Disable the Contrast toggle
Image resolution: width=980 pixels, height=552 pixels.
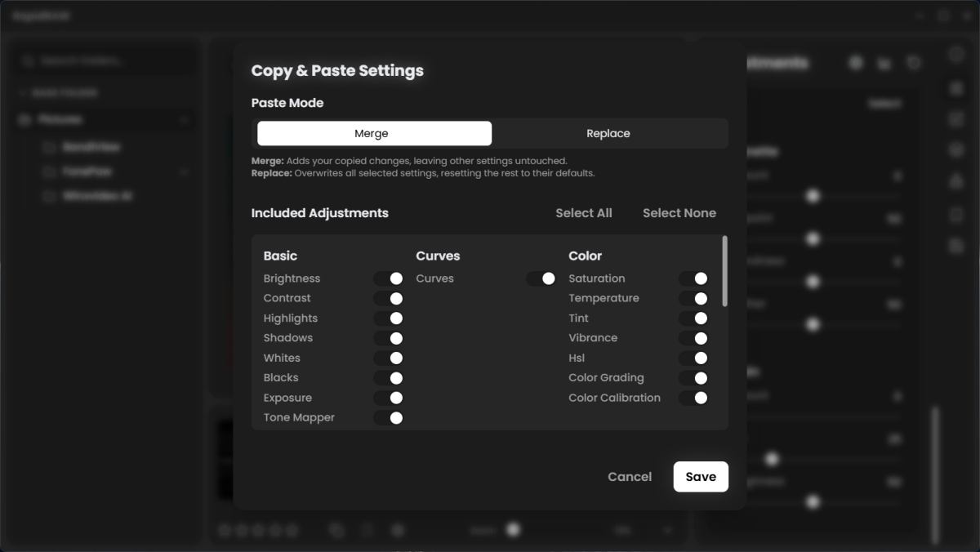tap(389, 299)
